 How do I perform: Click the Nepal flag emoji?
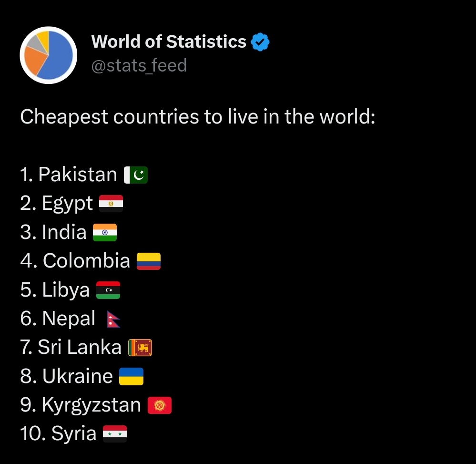(113, 320)
